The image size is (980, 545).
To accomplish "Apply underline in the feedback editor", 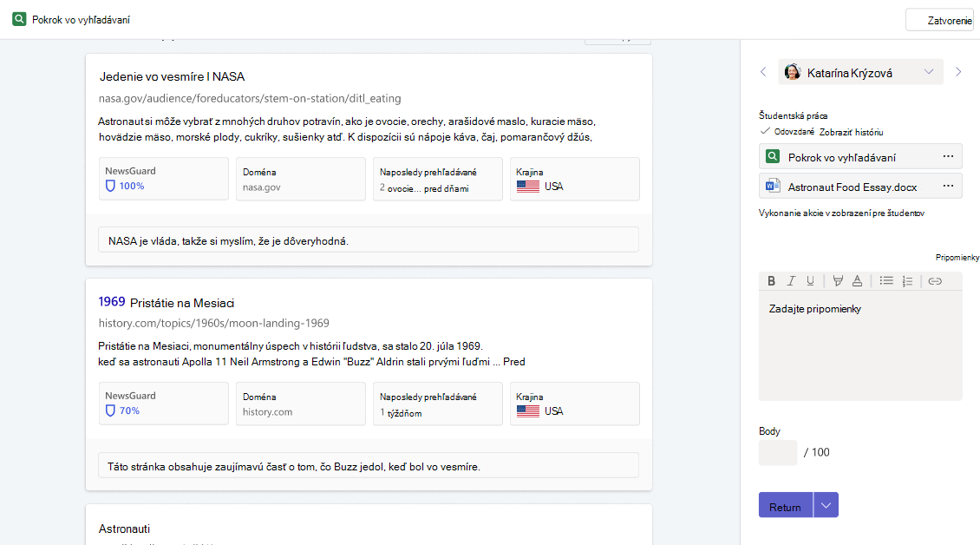I will pyautogui.click(x=810, y=281).
